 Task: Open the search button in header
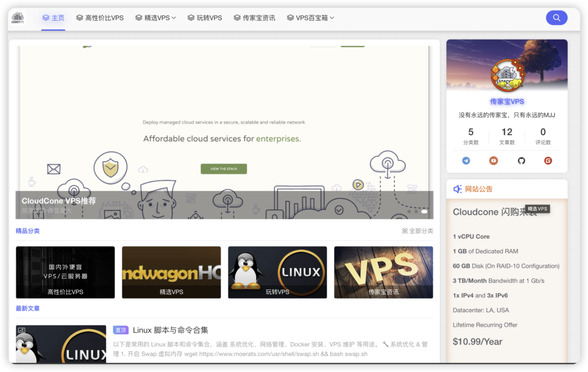[556, 18]
